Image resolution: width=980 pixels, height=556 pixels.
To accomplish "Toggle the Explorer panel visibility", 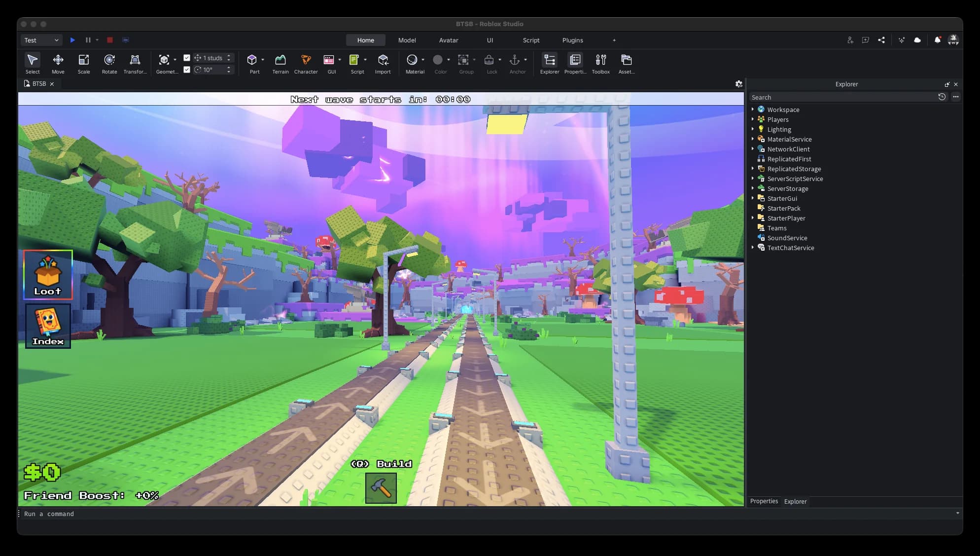I will coord(549,63).
